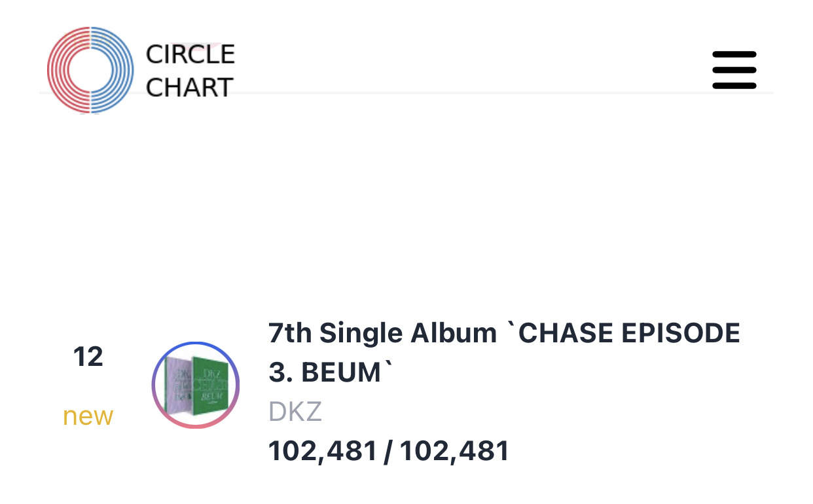The width and height of the screenshot is (813, 504).
Task: Open the DKZ artist name
Action: point(295,412)
